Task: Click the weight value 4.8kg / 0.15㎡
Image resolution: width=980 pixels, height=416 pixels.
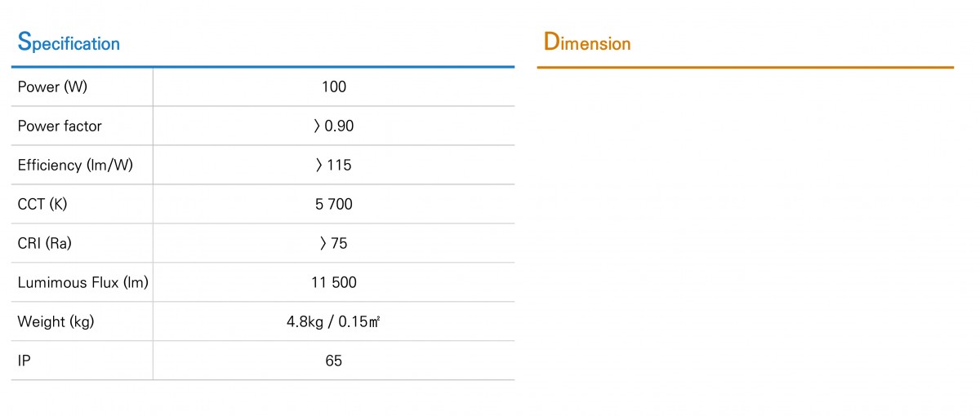Action: (334, 322)
